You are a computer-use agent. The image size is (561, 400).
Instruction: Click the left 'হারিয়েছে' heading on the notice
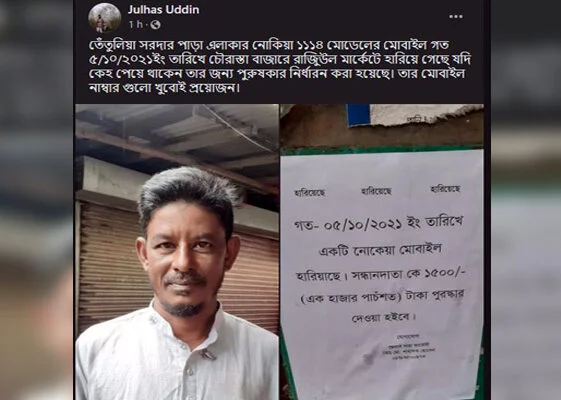click(x=310, y=192)
